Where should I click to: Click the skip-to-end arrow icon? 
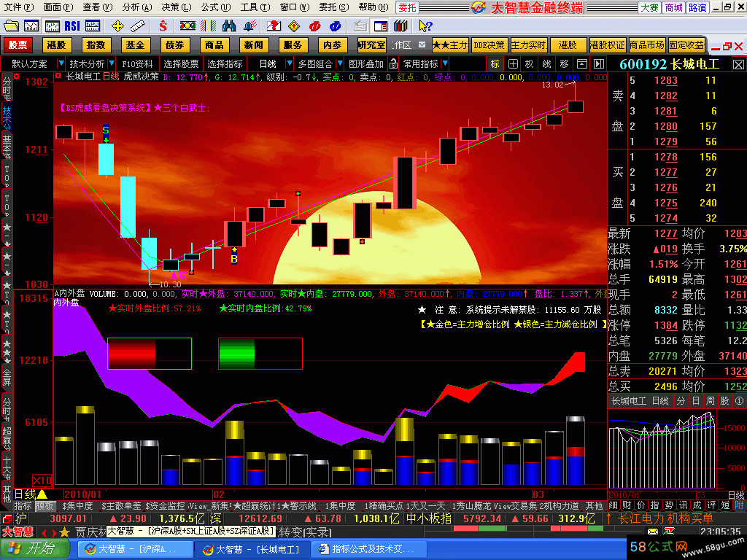click(x=599, y=64)
